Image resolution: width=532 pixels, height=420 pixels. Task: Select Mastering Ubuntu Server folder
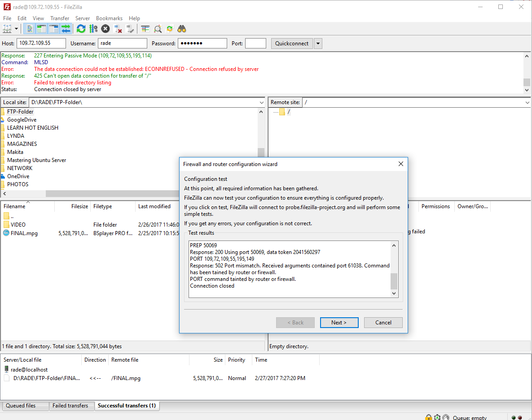(37, 160)
